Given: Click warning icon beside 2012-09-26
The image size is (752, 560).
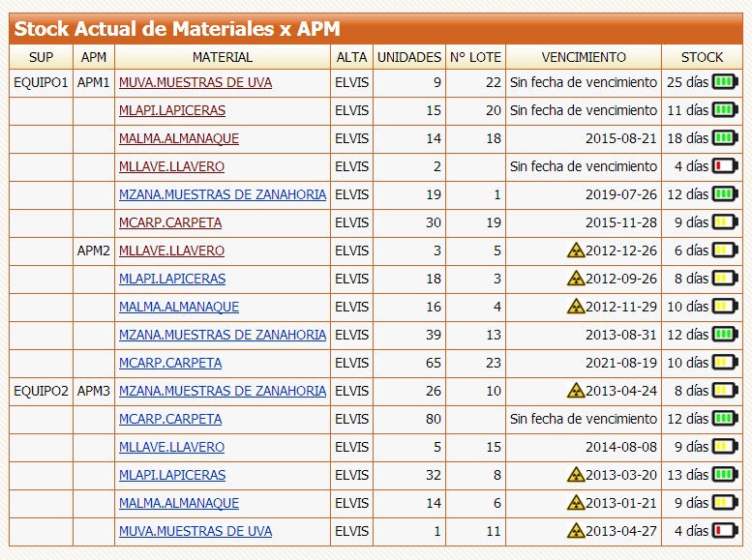Looking at the screenshot, I should point(576,279).
